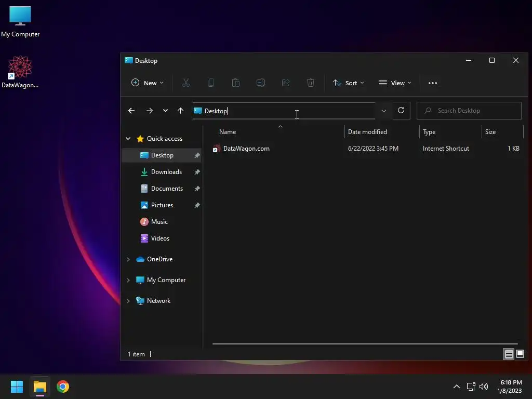Click File Explorer in the taskbar
This screenshot has width=532, height=399.
pyautogui.click(x=39, y=387)
